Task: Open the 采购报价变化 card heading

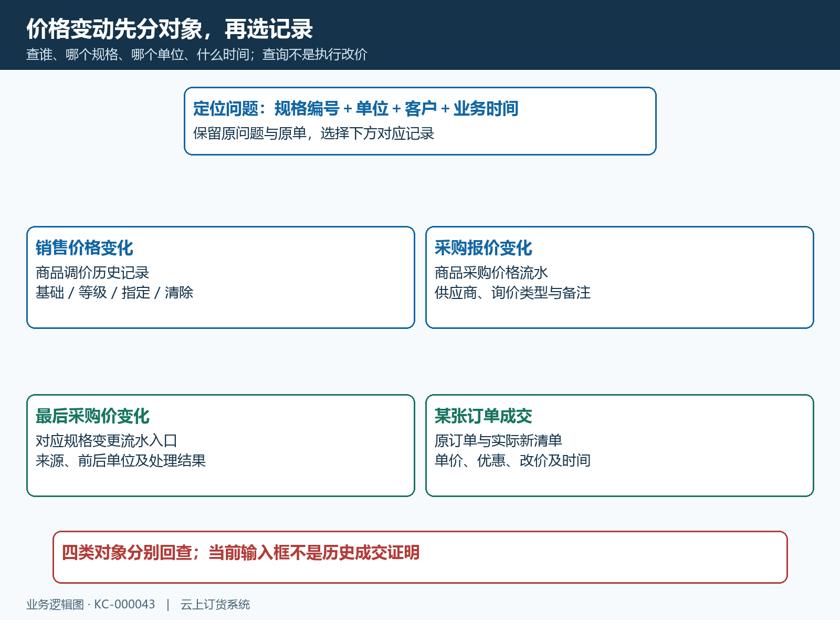Action: click(x=484, y=248)
